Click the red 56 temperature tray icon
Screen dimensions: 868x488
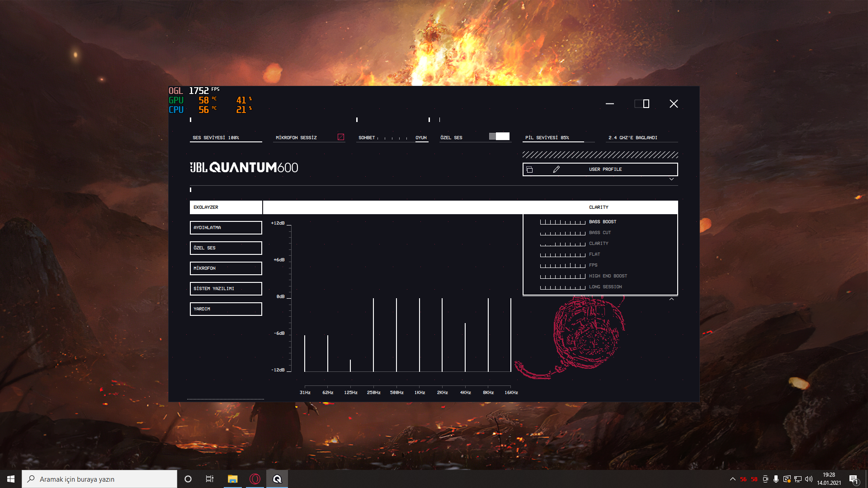743,479
